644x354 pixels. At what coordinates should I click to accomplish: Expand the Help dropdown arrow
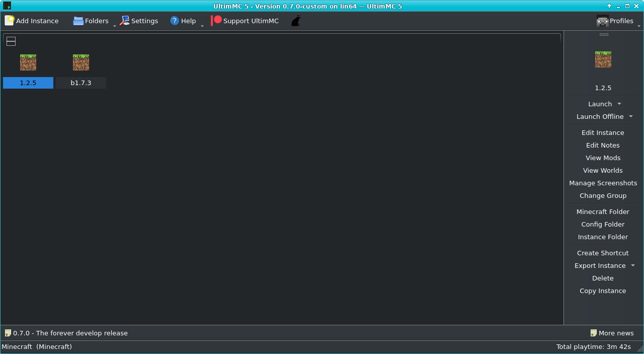click(202, 26)
